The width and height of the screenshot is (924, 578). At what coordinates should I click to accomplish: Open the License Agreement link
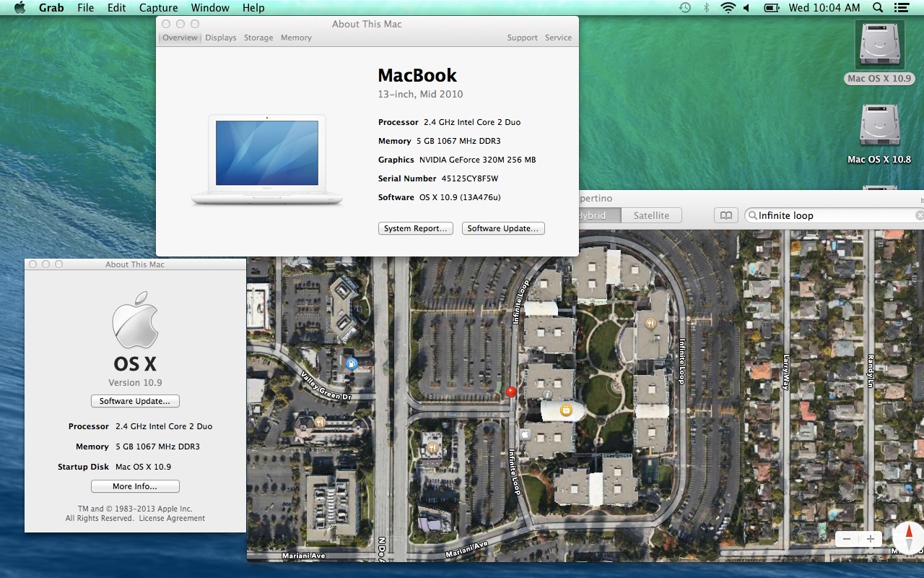(172, 518)
